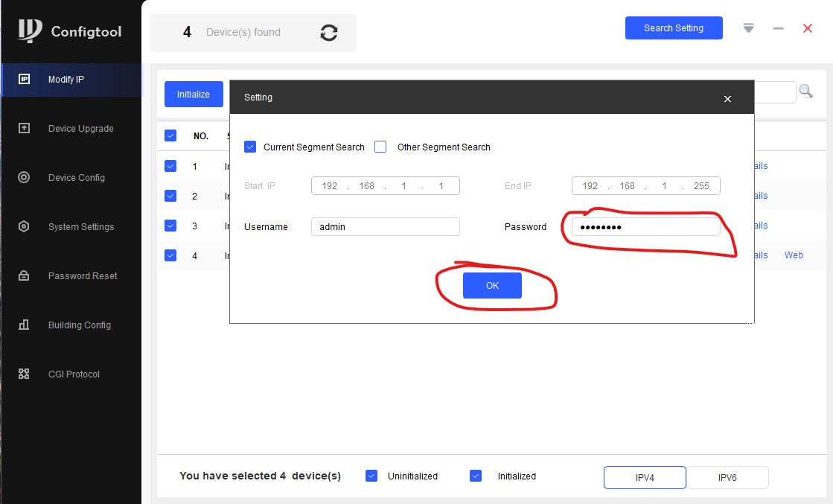Click the Password input field
The width and height of the screenshot is (833, 504).
[x=645, y=227]
